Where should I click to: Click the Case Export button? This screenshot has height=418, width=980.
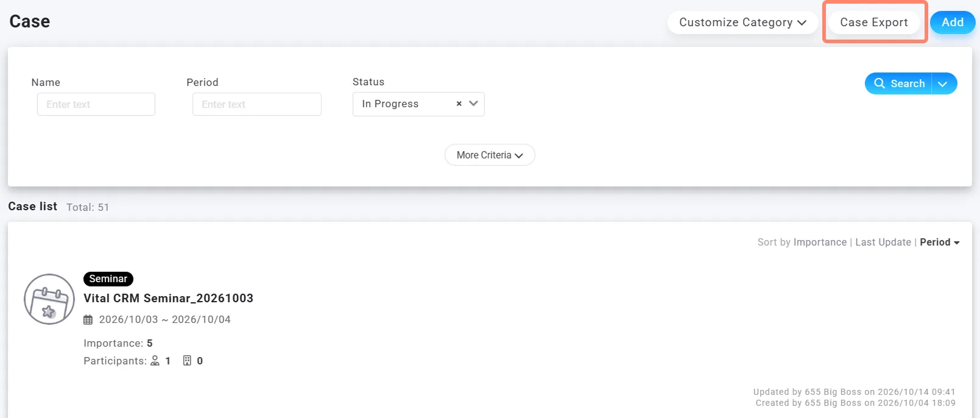[x=874, y=23]
